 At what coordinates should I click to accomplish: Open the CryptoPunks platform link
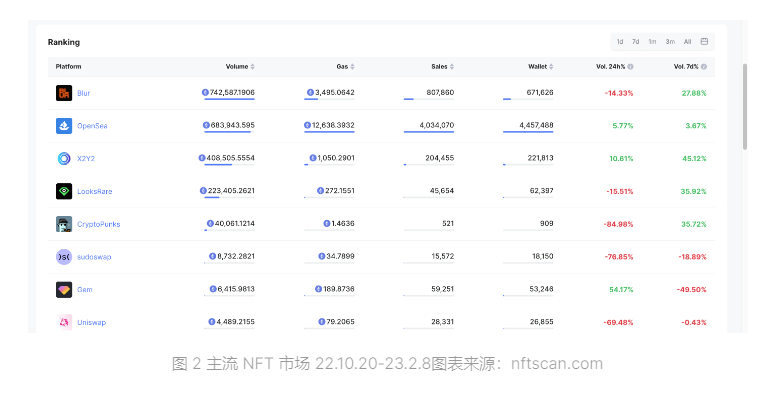tap(98, 224)
